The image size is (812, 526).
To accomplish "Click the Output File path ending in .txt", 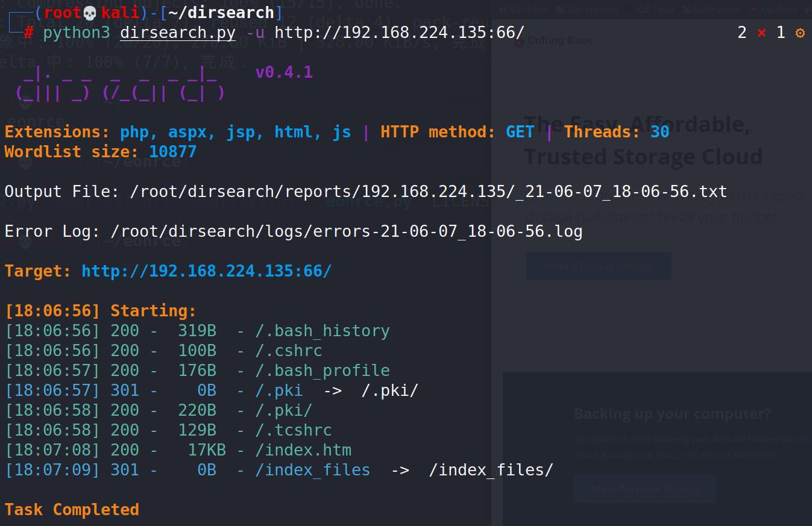I will click(429, 192).
